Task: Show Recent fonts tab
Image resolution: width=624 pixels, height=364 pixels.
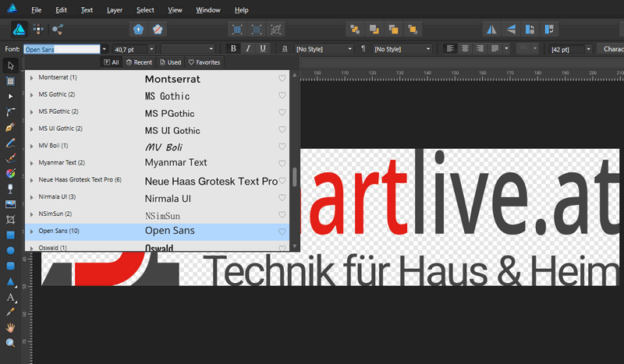Action: (140, 62)
